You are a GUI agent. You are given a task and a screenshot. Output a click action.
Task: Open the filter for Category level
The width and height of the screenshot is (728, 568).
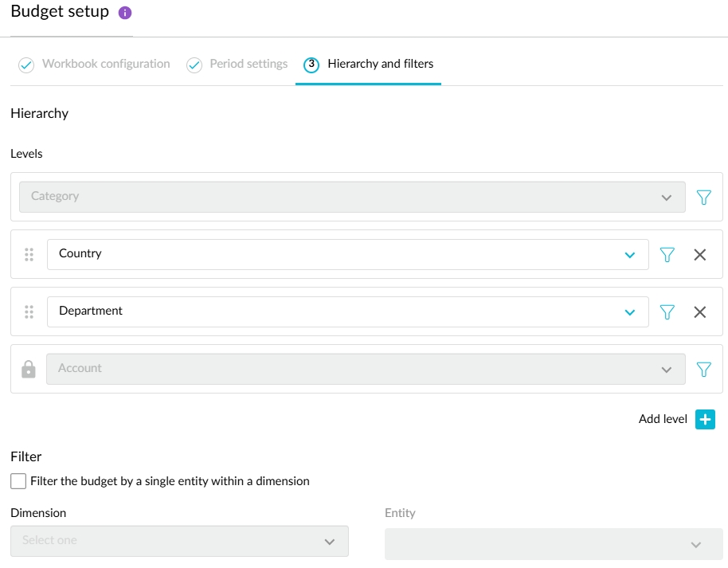click(703, 197)
